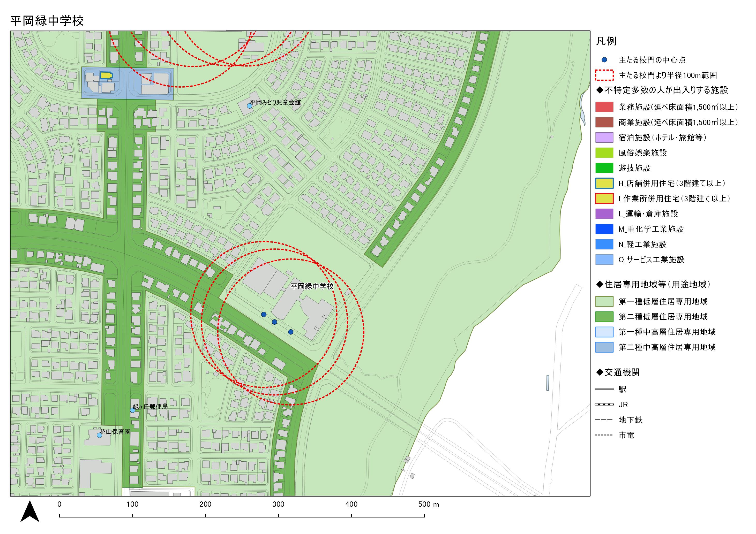Click the 商業施設 brown legend swatch
The width and height of the screenshot is (756, 534).
[604, 122]
